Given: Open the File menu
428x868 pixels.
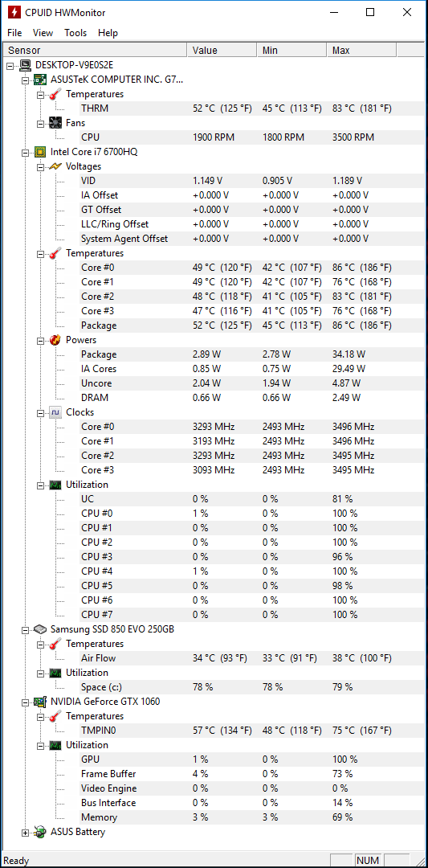Looking at the screenshot, I should (15, 33).
